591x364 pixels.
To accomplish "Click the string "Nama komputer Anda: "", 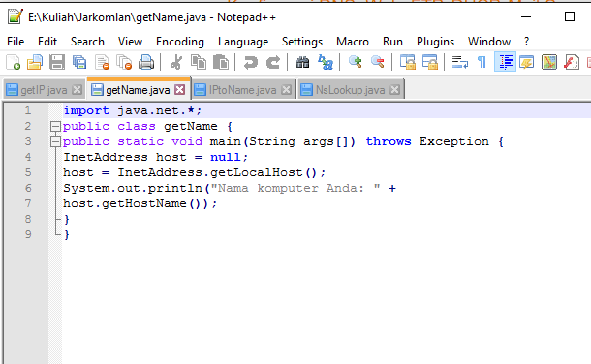I will (295, 188).
